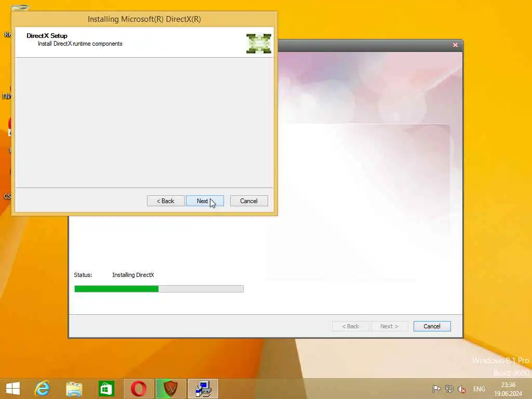The image size is (532, 399).
Task: Click the 'Status:' label
Action: tap(83, 275)
